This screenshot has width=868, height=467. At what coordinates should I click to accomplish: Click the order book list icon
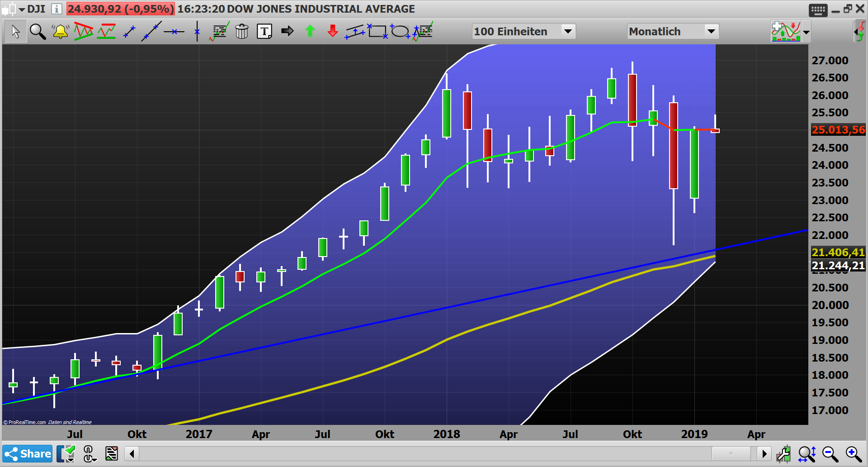pyautogui.click(x=111, y=453)
